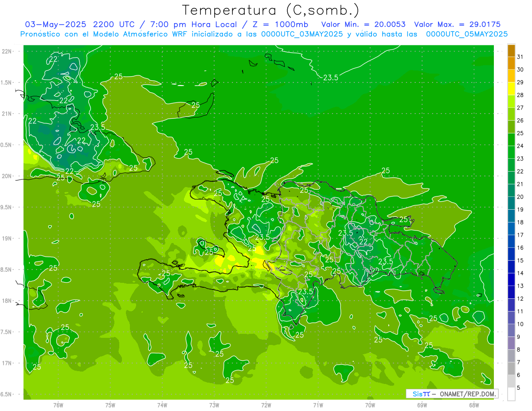Click the '69W' longitude axis label
The width and height of the screenshot is (532, 411).
422,405
